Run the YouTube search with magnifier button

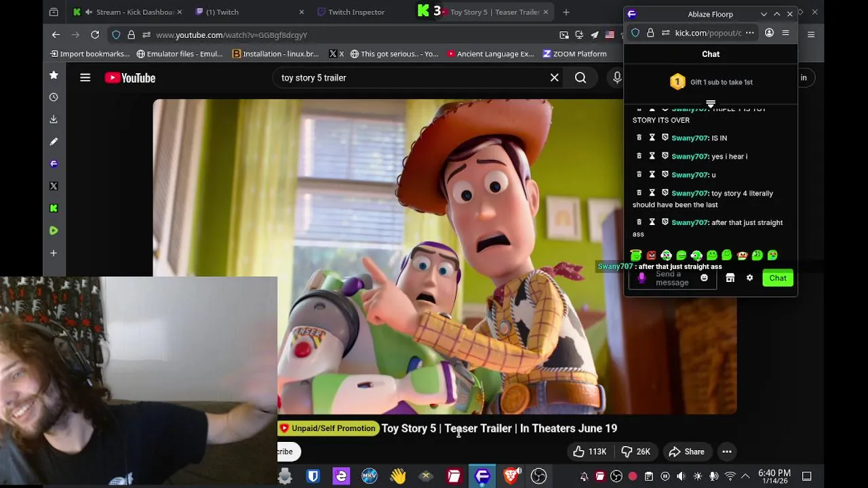coord(580,78)
